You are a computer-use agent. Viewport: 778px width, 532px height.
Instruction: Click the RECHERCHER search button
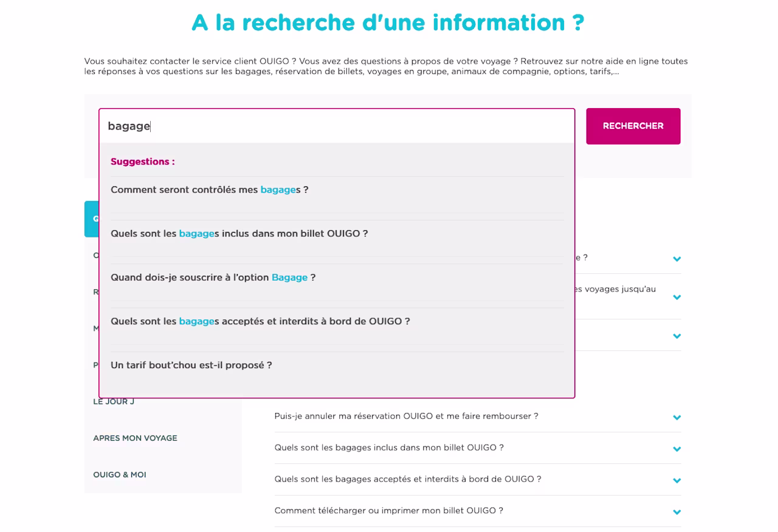633,126
